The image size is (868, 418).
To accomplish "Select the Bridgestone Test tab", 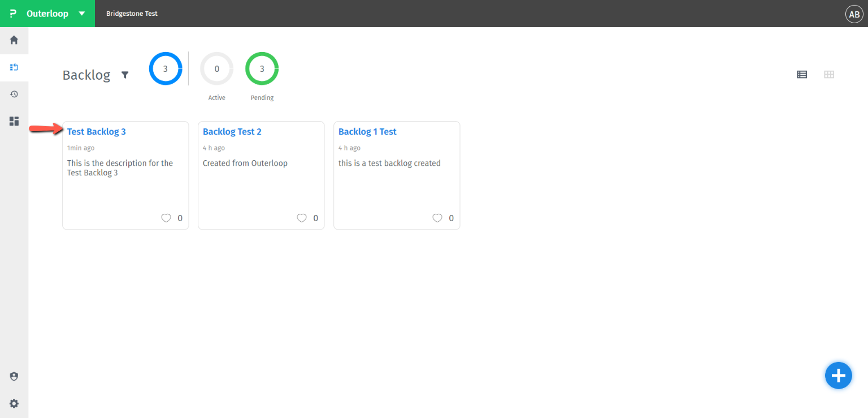I will 132,13.
